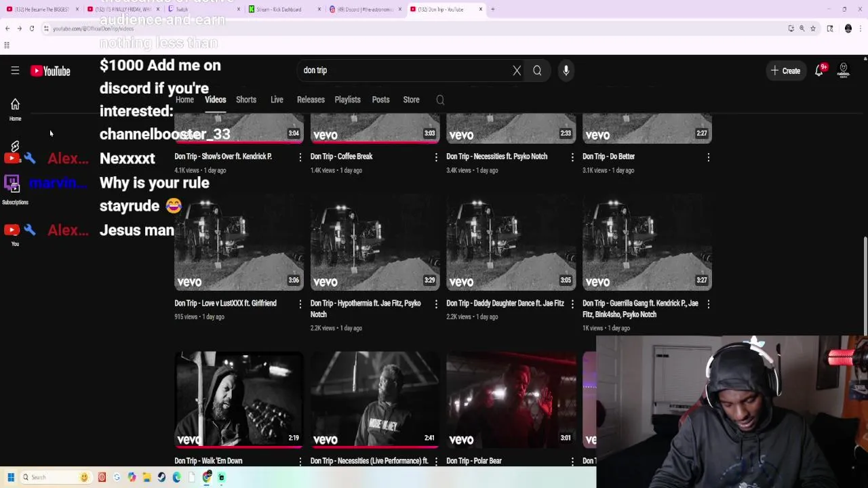This screenshot has height=488, width=868.
Task: Open the Posts tab
Action: [380, 100]
